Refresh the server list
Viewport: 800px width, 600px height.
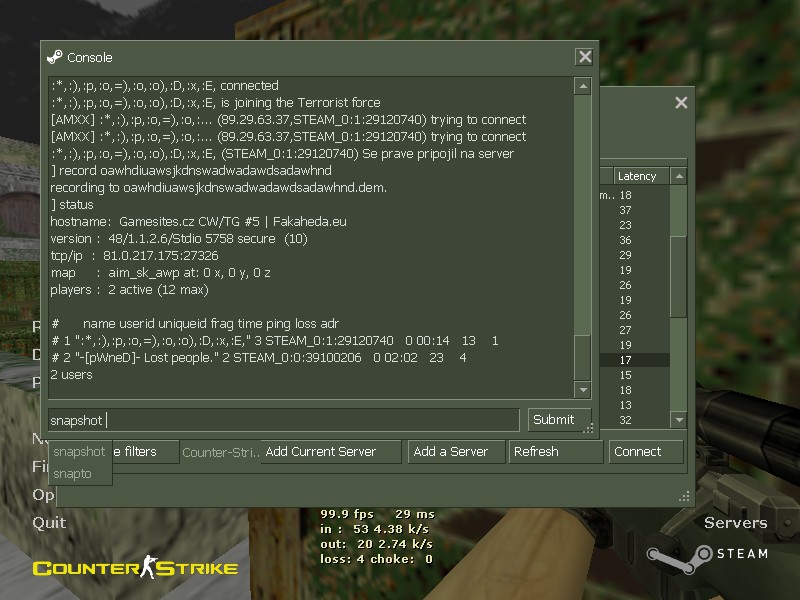[556, 452]
